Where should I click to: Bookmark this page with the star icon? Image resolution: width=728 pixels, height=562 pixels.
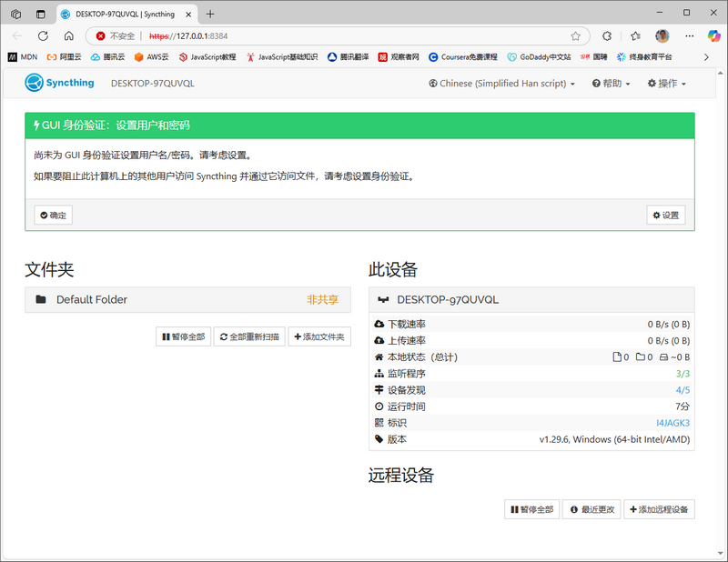pyautogui.click(x=575, y=36)
